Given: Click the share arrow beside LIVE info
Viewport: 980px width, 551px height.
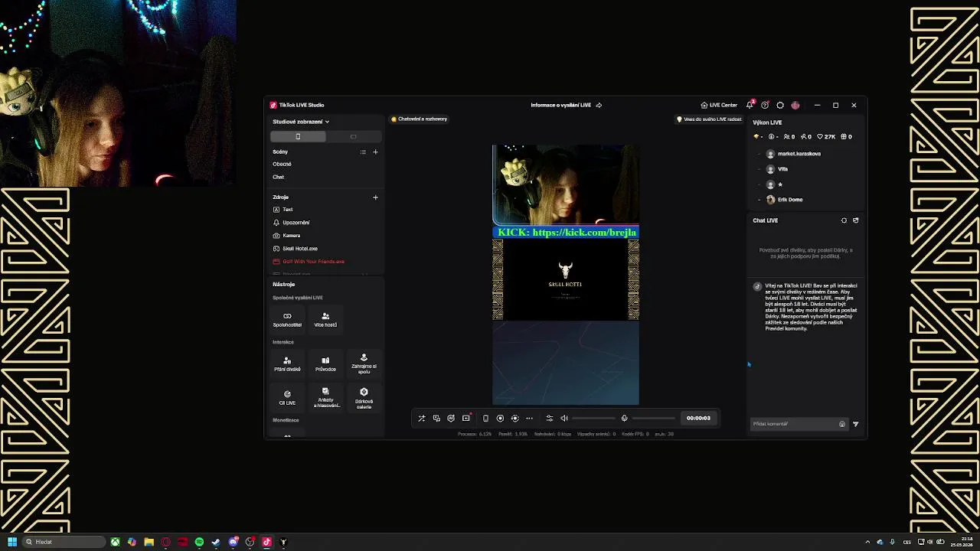Looking at the screenshot, I should (599, 105).
